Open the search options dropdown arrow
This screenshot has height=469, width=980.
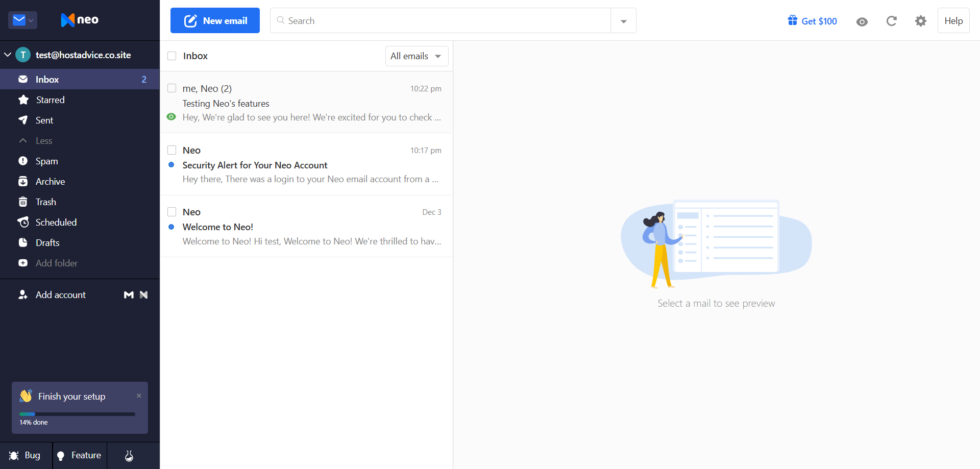click(x=624, y=21)
